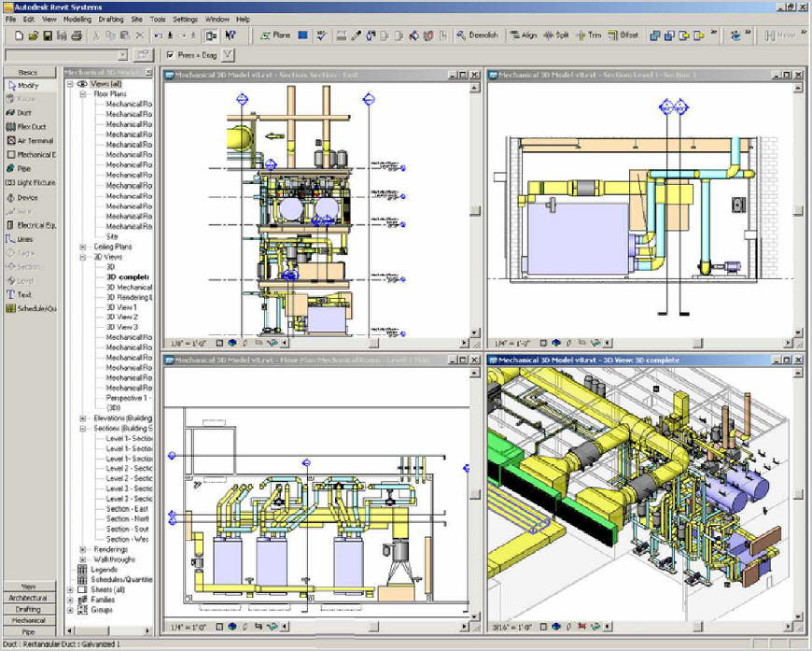Click the New file icon in toolbar
Viewport: 812px width, 651px height.
click(20, 35)
